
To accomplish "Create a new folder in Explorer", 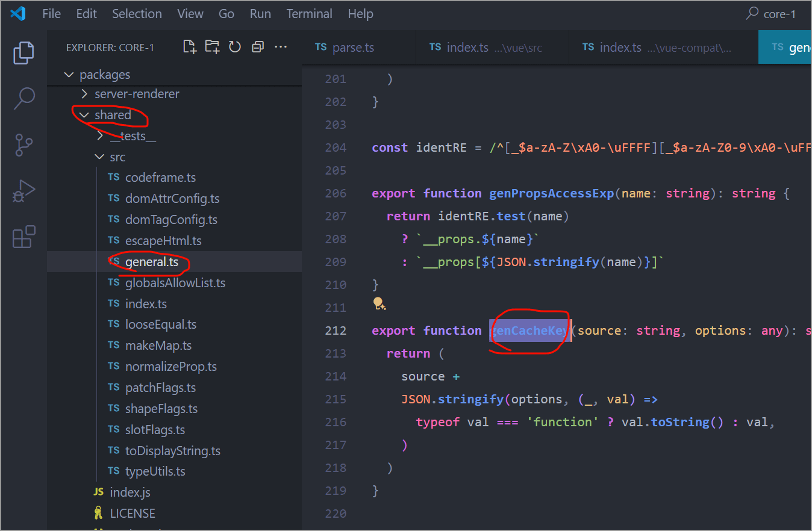I will [x=212, y=47].
